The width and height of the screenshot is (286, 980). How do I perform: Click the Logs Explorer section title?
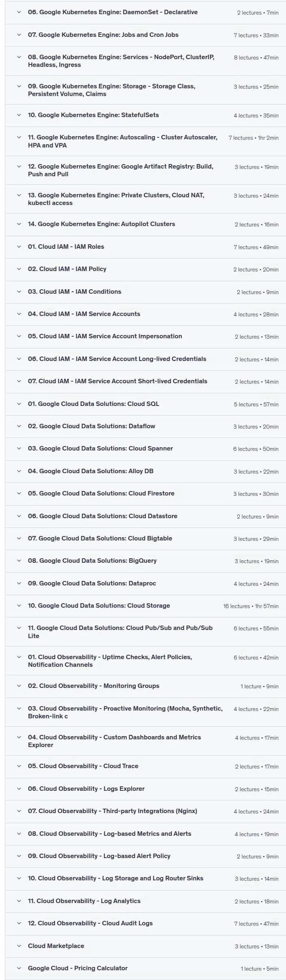tap(86, 788)
